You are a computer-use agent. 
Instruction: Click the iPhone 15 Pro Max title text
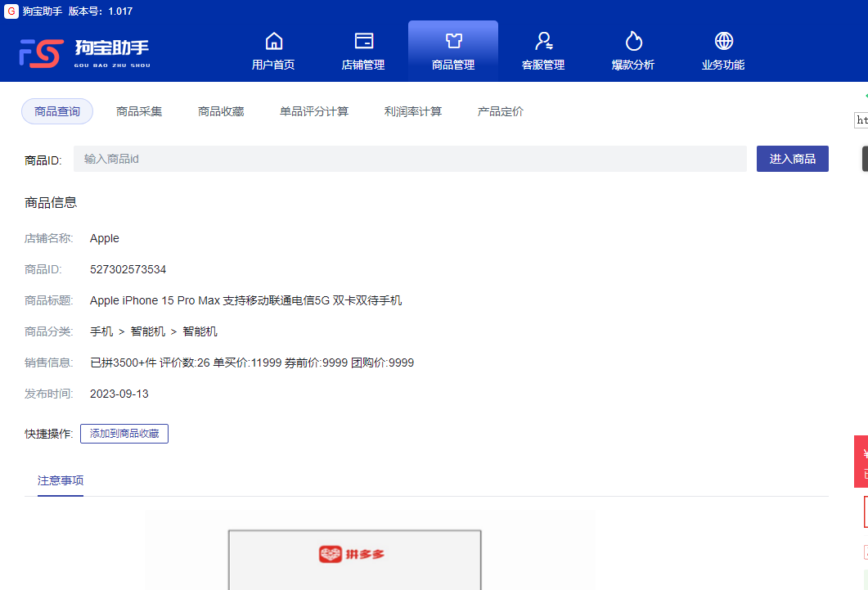point(245,300)
